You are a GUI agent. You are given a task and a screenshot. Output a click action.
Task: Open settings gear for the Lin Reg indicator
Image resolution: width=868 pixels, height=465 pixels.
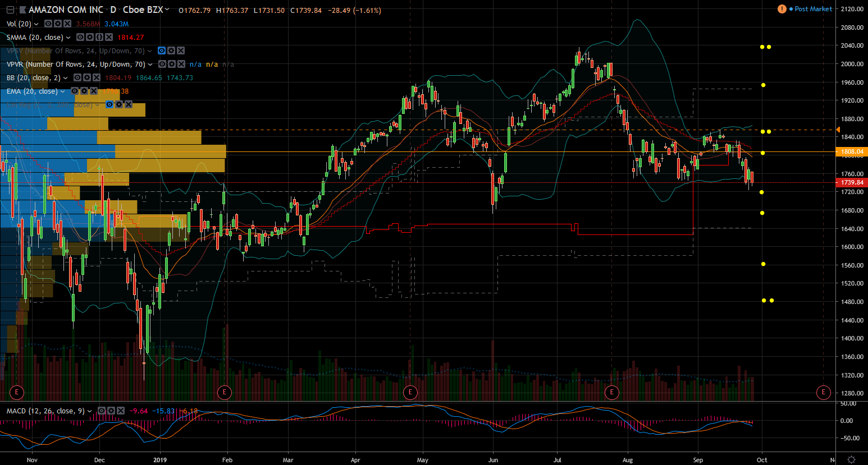[x=119, y=104]
